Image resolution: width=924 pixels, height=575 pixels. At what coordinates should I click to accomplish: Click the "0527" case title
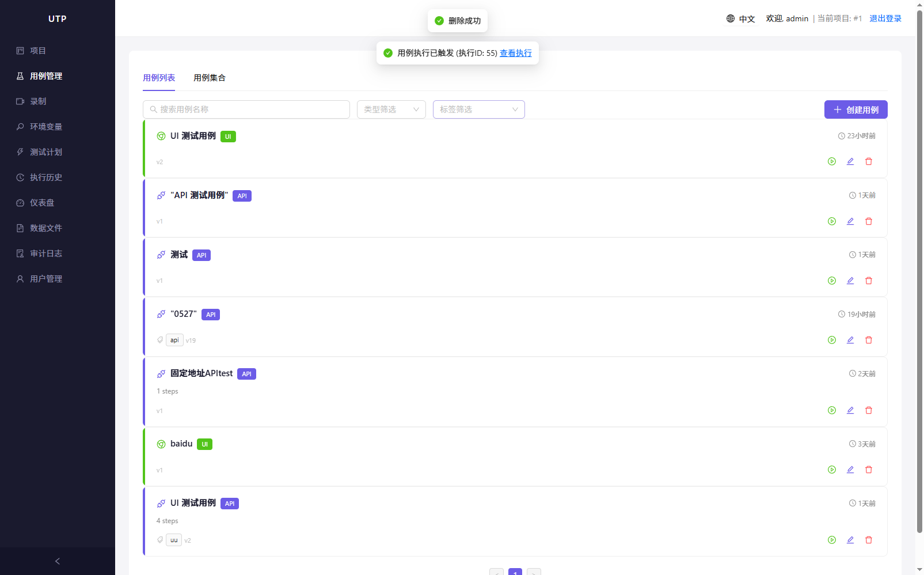click(184, 314)
